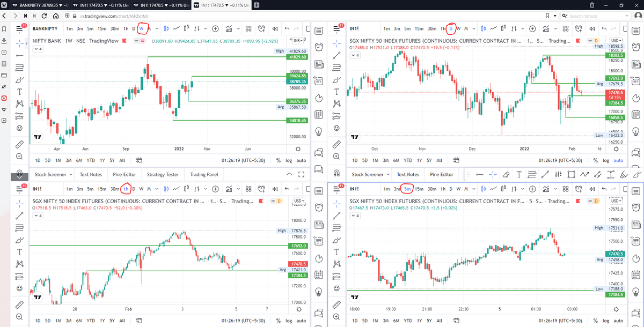This screenshot has height=327, width=644.
Task: Open Pine Editor tab below BANKNIFTY chart
Action: [x=125, y=174]
